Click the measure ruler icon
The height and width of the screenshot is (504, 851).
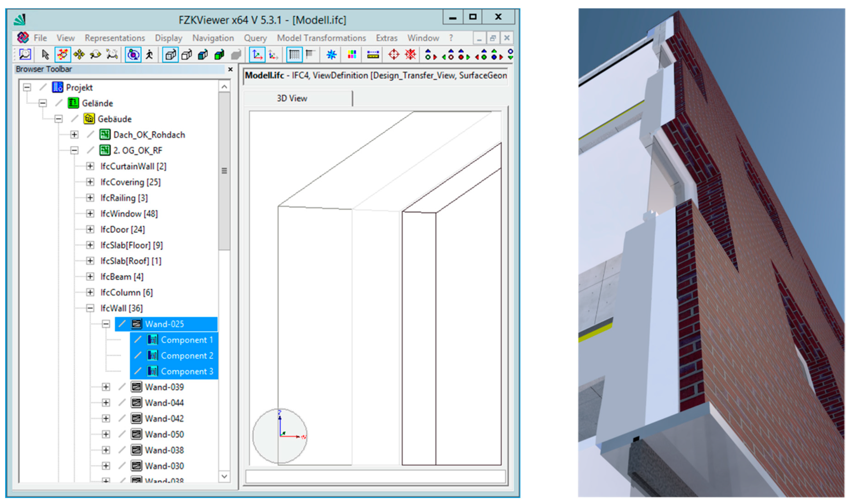(x=373, y=54)
